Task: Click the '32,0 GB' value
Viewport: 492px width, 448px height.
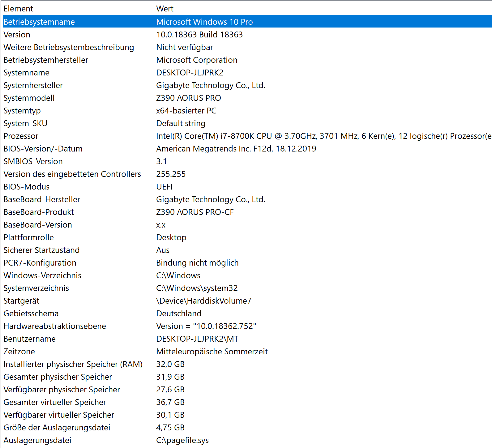Action: [x=170, y=364]
